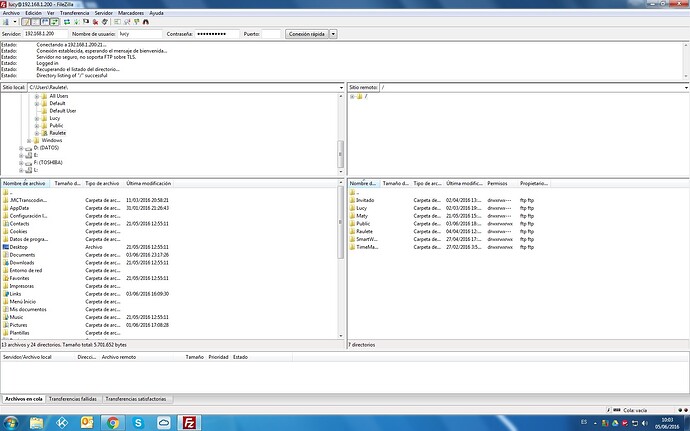Expand the Default folder tree node
Screen dimensions: 690x431
pyautogui.click(x=37, y=103)
